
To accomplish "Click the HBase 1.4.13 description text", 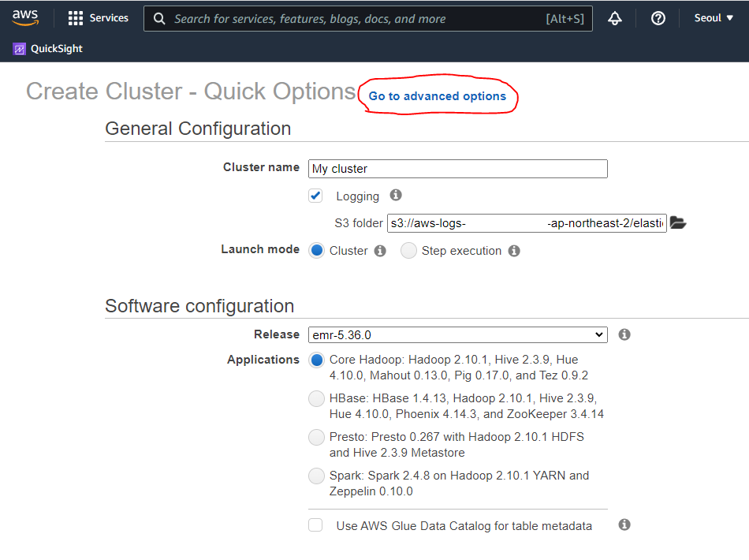I will click(466, 406).
